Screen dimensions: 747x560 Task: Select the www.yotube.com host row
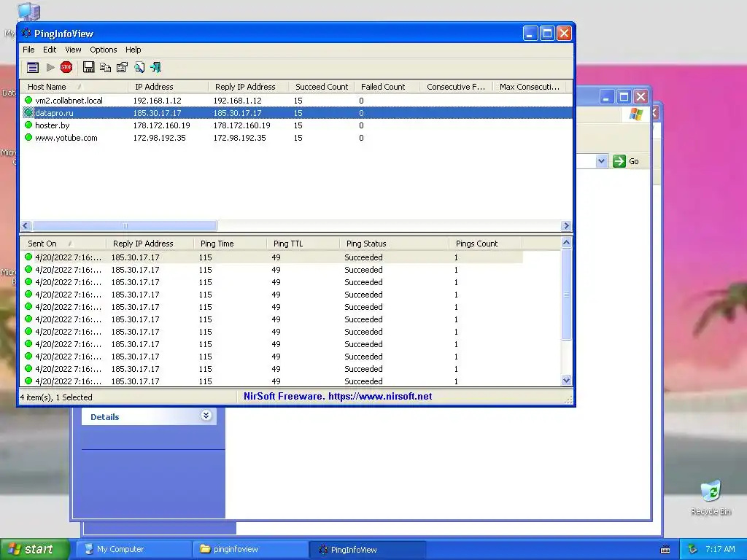click(x=295, y=138)
